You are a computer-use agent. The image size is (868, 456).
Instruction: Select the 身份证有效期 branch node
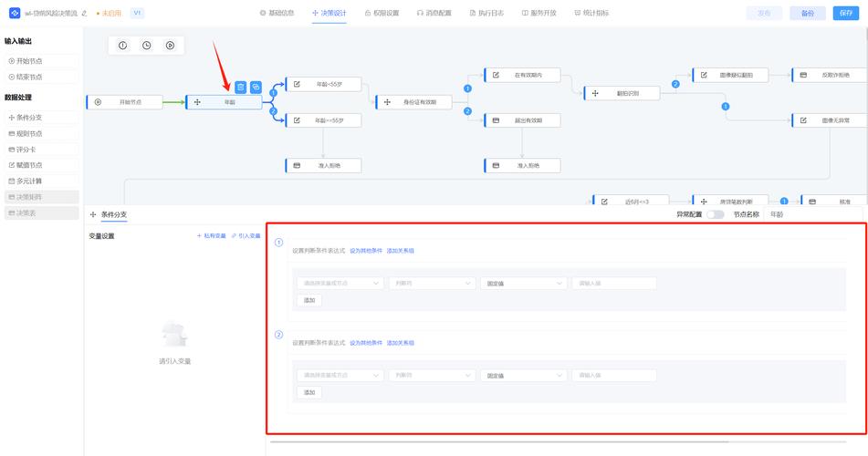click(x=413, y=102)
